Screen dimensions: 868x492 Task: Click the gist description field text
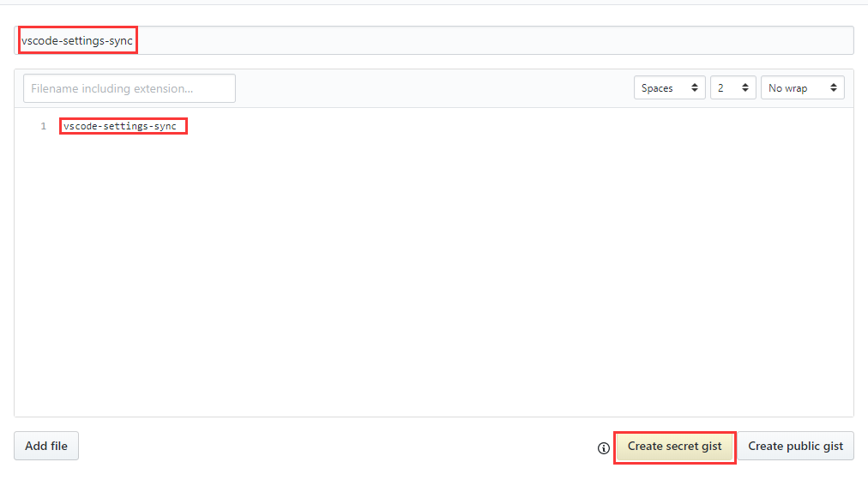(x=77, y=41)
